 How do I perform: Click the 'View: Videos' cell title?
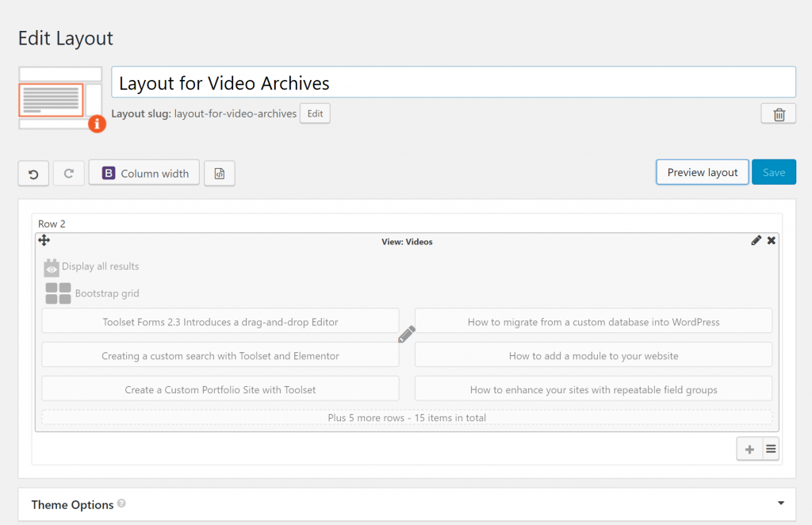click(x=407, y=242)
